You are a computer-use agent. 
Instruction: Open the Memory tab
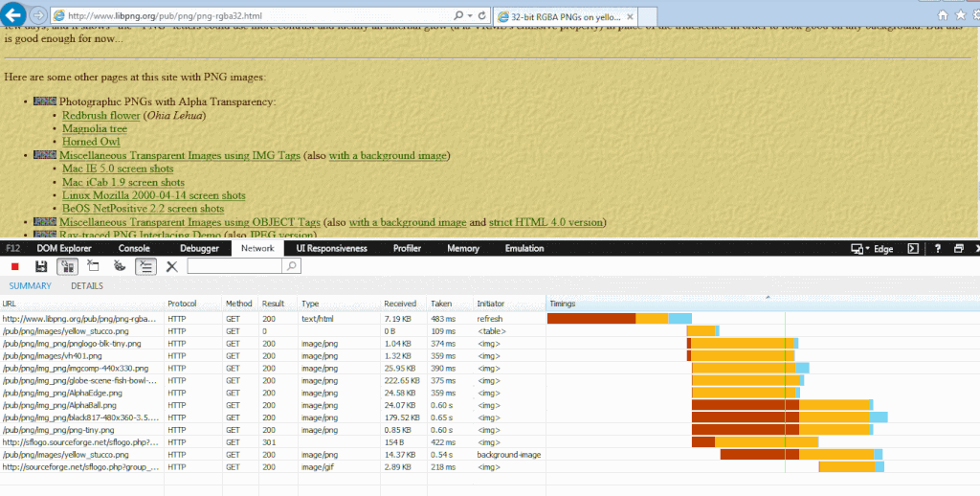463,248
